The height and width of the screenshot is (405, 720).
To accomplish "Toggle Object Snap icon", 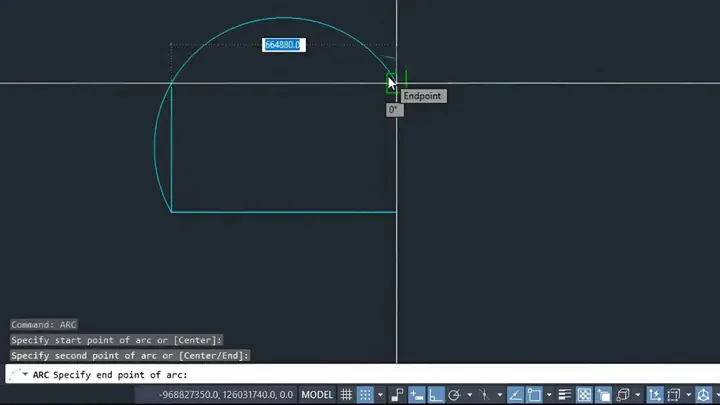I will click(x=534, y=394).
